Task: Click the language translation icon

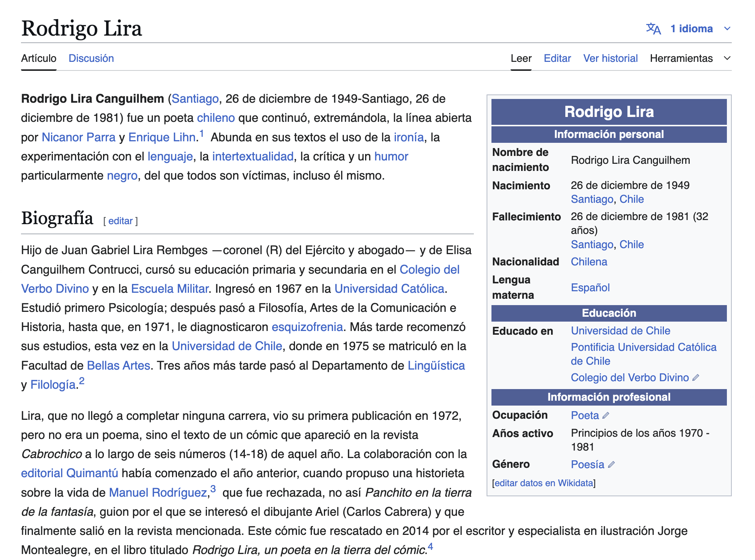Action: [653, 29]
